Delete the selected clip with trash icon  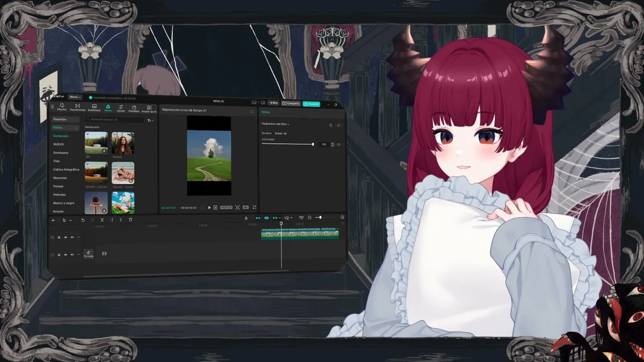point(130,220)
